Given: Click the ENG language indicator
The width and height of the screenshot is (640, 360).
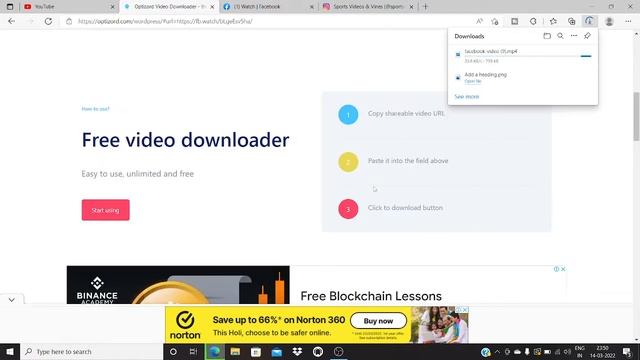Looking at the screenshot, I should [580, 351].
